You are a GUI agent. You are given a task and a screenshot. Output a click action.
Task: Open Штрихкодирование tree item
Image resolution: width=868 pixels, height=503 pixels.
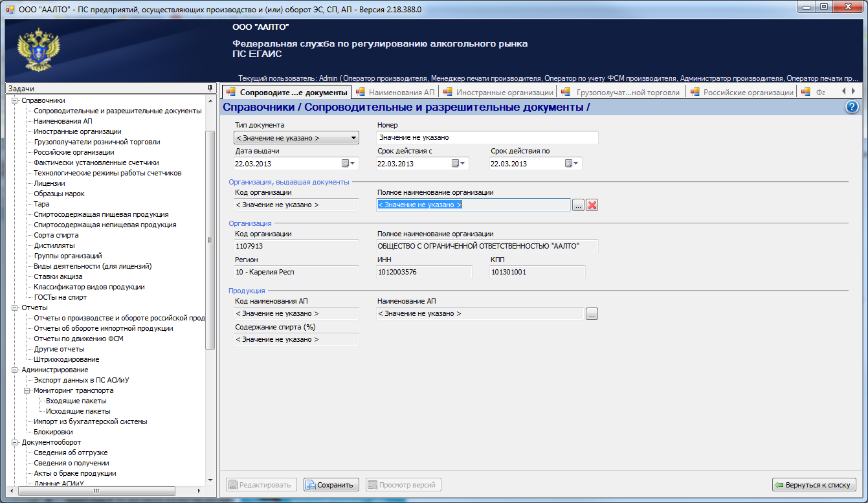[x=66, y=359]
